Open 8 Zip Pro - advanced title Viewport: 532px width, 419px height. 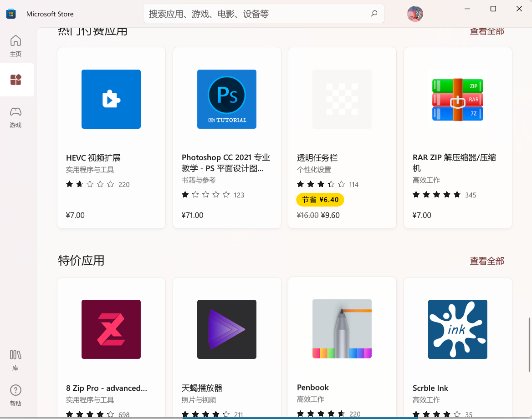point(107,388)
